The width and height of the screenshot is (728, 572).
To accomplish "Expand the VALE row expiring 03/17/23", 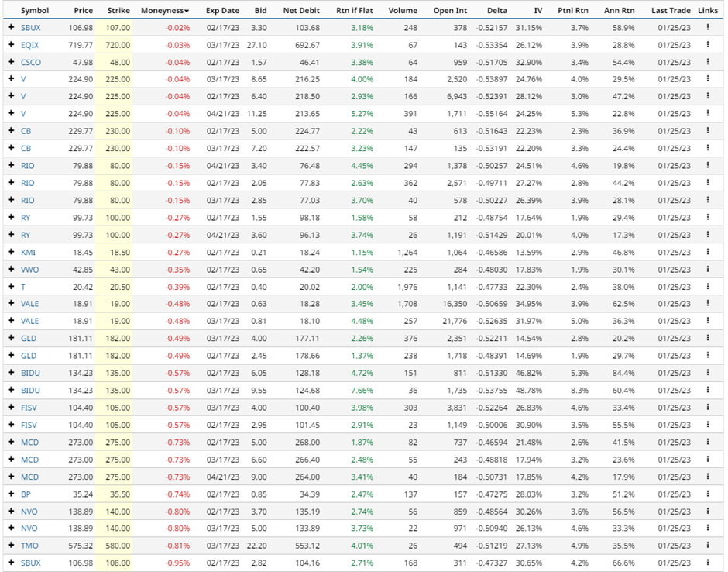I will (11, 321).
